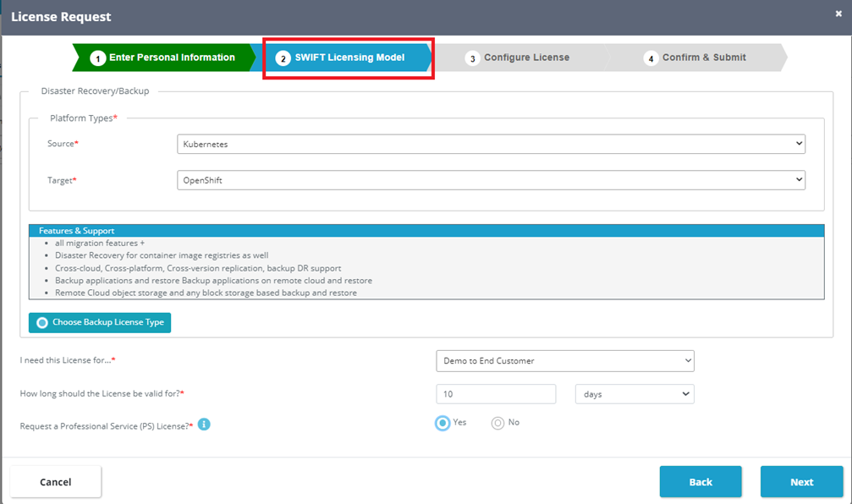Click the Back button
Viewport: 852px width, 504px height.
(701, 482)
